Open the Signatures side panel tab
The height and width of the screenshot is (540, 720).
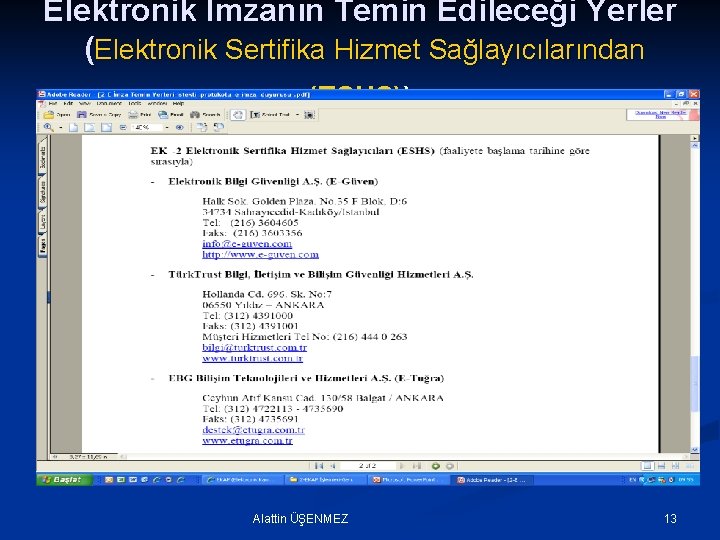42,192
